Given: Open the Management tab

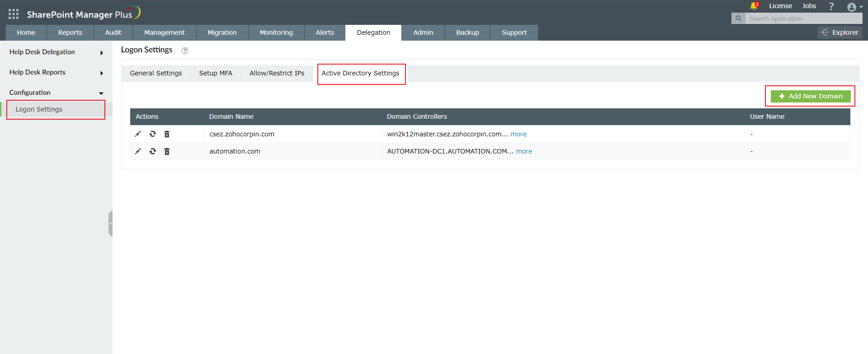Looking at the screenshot, I should coord(165,33).
